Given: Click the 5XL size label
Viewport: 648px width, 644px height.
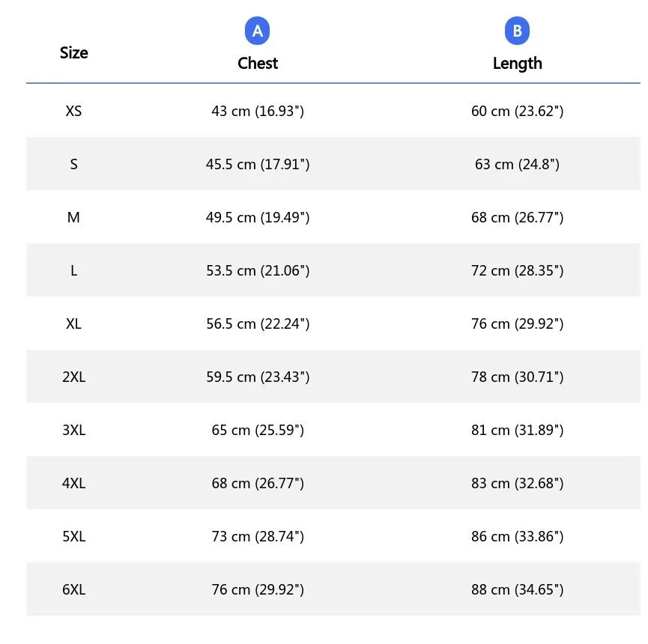Looking at the screenshot, I should 73,537.
